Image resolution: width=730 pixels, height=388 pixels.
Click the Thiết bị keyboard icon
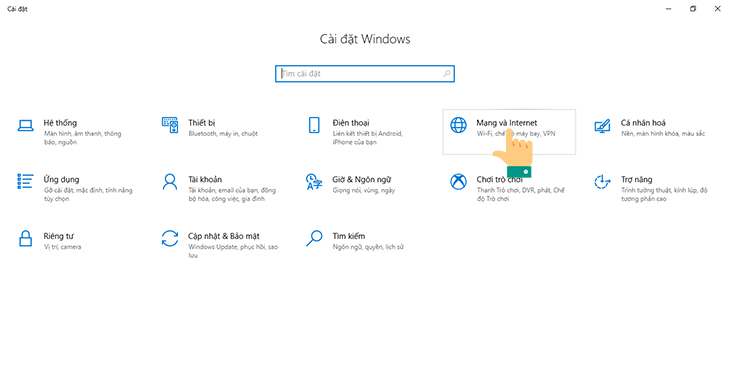pos(170,125)
